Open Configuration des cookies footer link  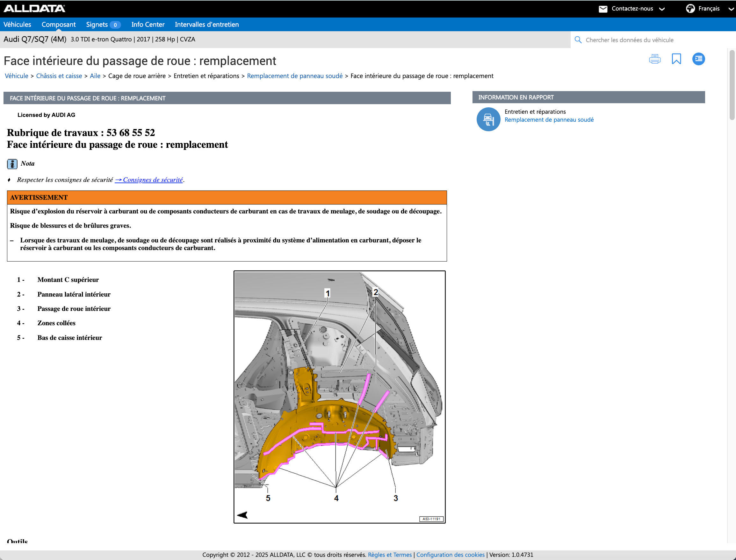[450, 555]
